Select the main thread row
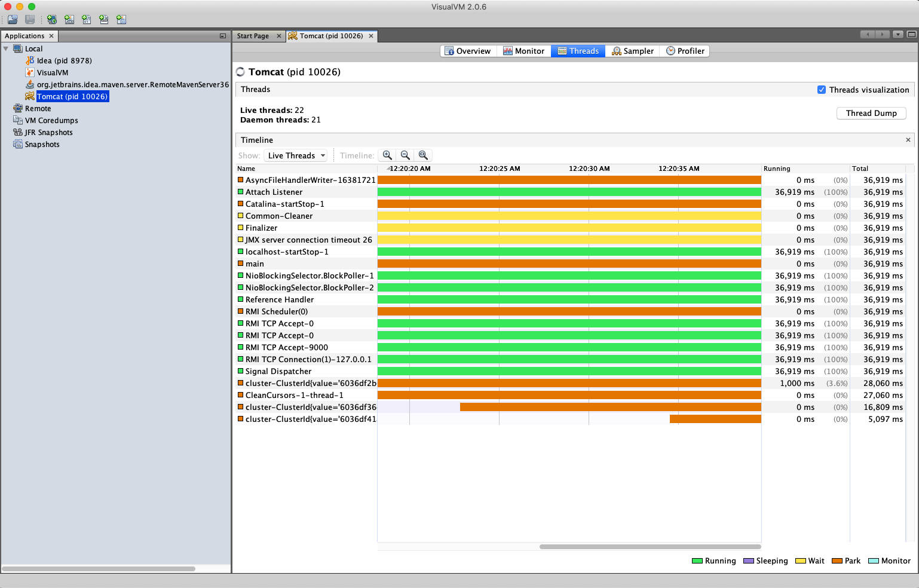This screenshot has height=588, width=919. pyautogui.click(x=255, y=264)
